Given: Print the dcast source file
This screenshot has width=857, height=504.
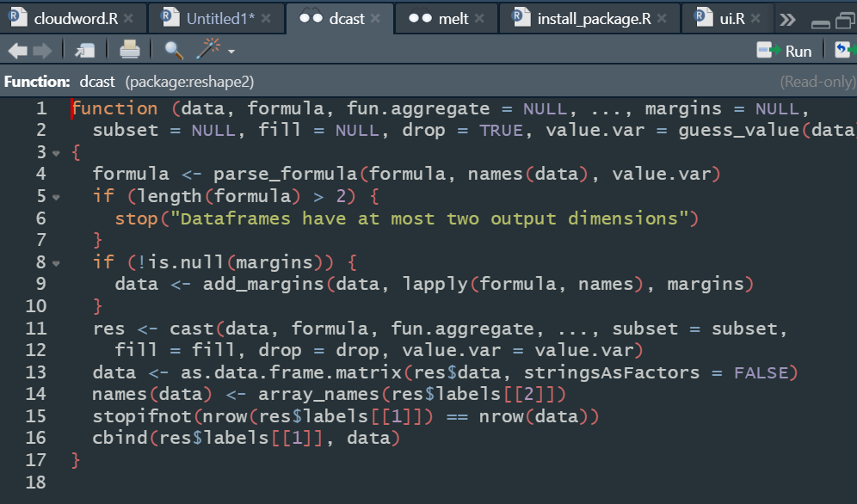Looking at the screenshot, I should 130,50.
